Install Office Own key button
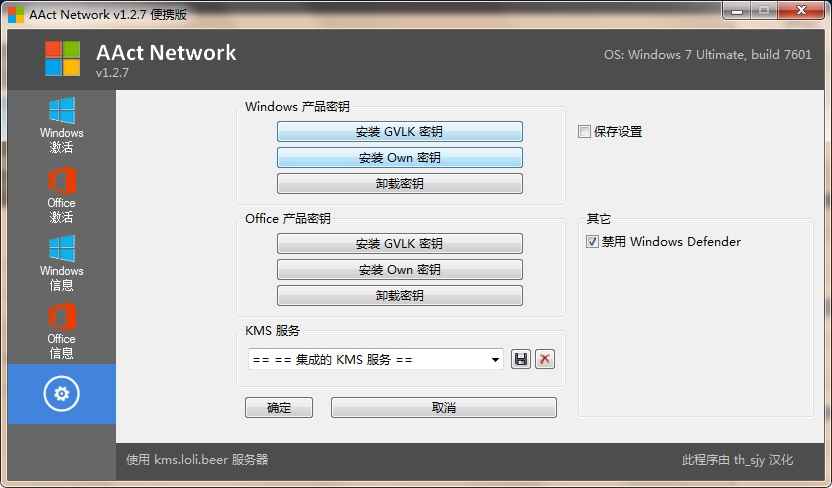This screenshot has height=488, width=832. [x=400, y=269]
